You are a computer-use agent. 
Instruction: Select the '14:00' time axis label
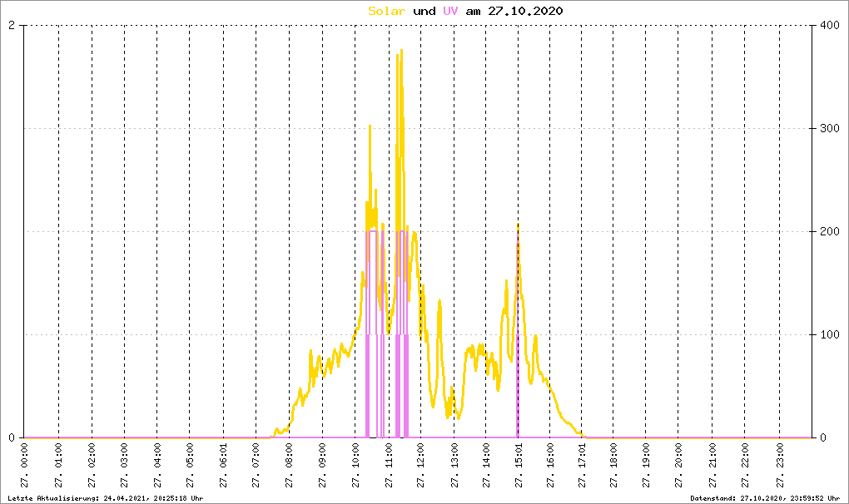pyautogui.click(x=486, y=465)
